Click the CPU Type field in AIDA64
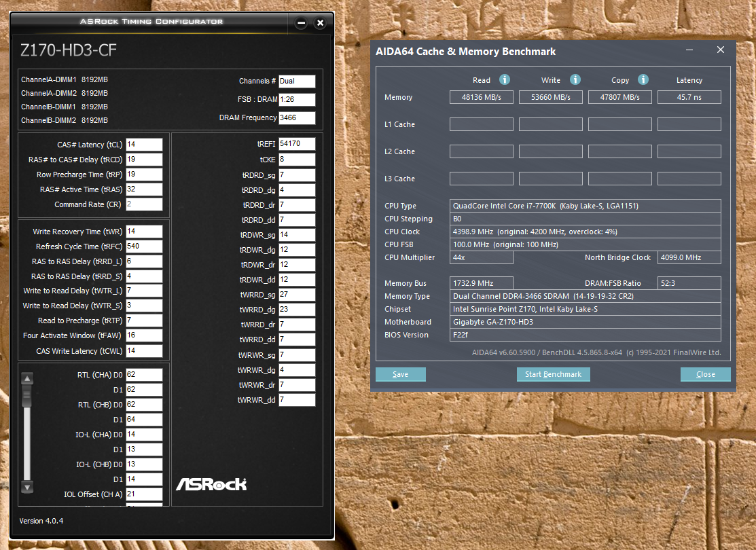756x550 pixels. click(x=586, y=206)
